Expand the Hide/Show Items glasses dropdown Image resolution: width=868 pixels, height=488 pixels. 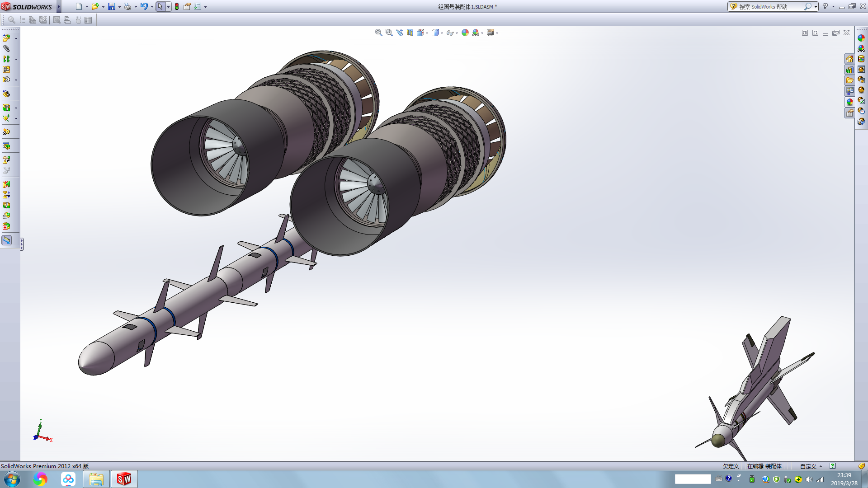[x=457, y=33]
